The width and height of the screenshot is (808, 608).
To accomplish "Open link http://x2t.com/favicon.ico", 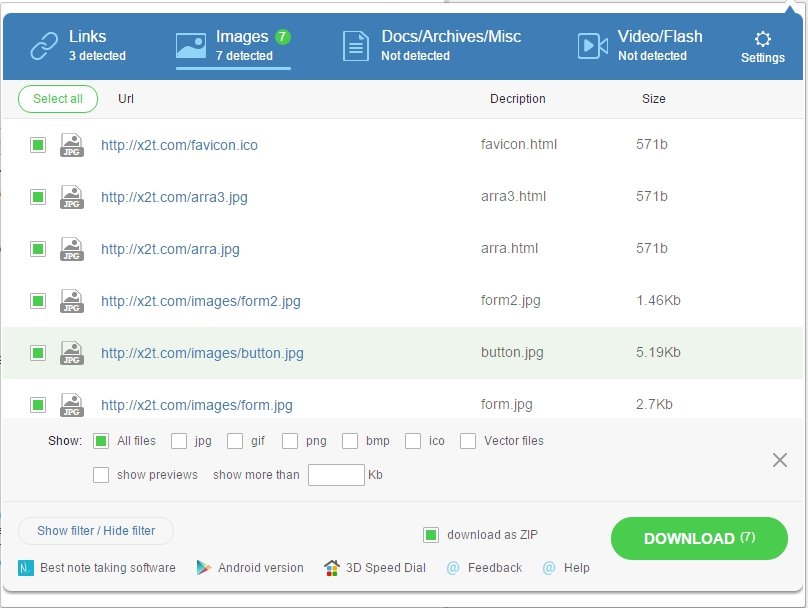I will (x=179, y=145).
